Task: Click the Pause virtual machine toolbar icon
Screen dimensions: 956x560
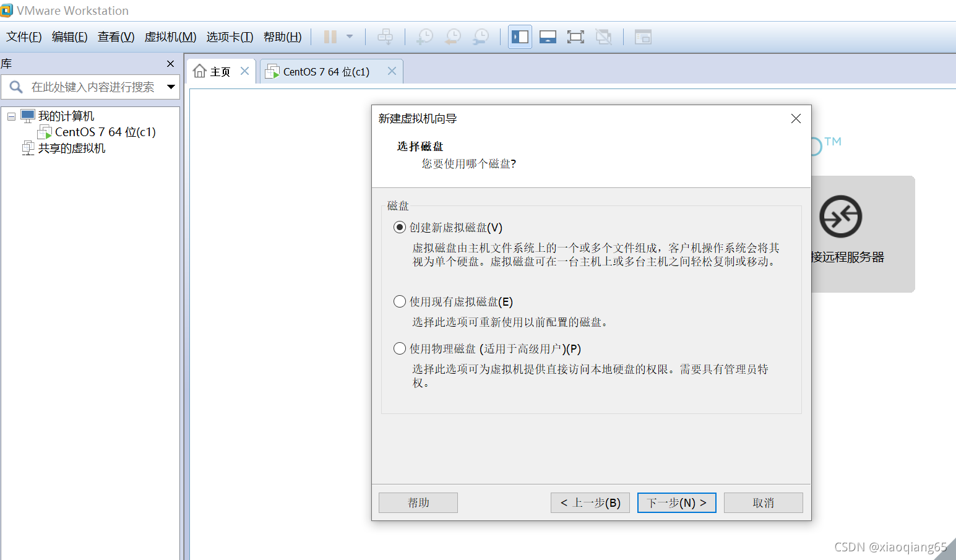Action: [330, 37]
